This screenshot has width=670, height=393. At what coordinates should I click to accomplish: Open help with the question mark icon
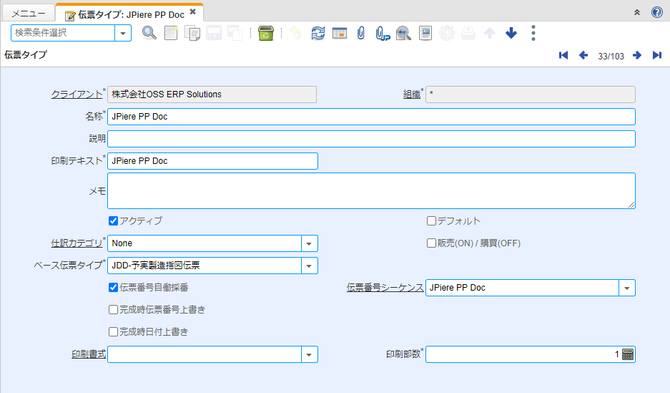tap(657, 12)
